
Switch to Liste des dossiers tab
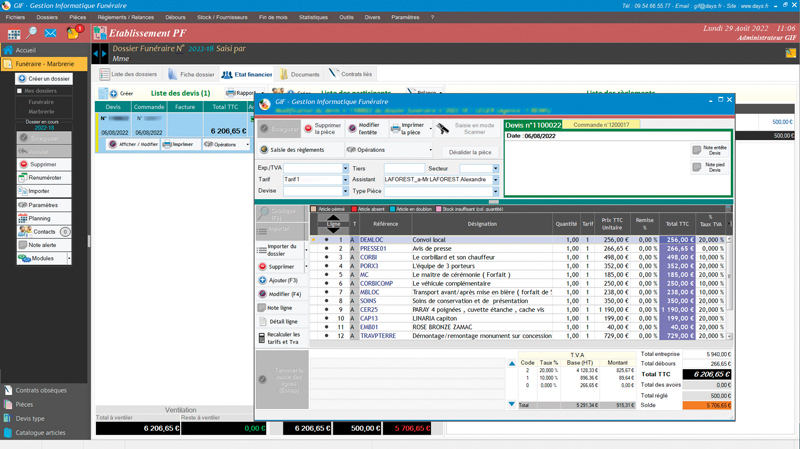pos(129,74)
